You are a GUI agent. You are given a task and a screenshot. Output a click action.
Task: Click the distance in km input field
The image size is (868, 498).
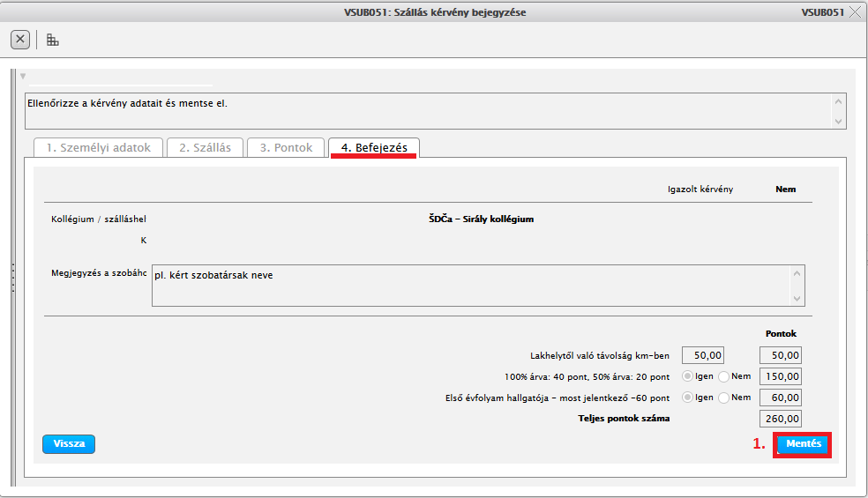[x=704, y=355]
